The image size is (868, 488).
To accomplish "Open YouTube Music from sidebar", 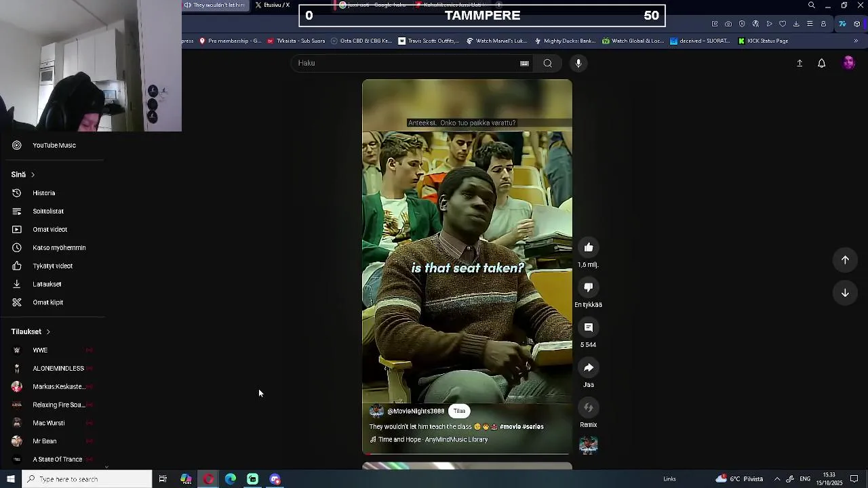I will pyautogui.click(x=54, y=145).
